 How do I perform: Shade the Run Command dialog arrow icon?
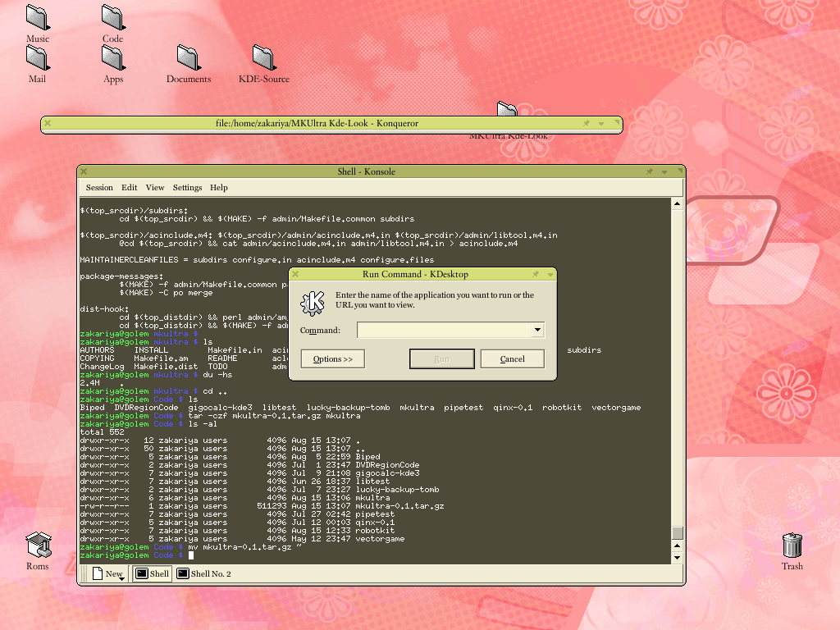click(x=550, y=274)
